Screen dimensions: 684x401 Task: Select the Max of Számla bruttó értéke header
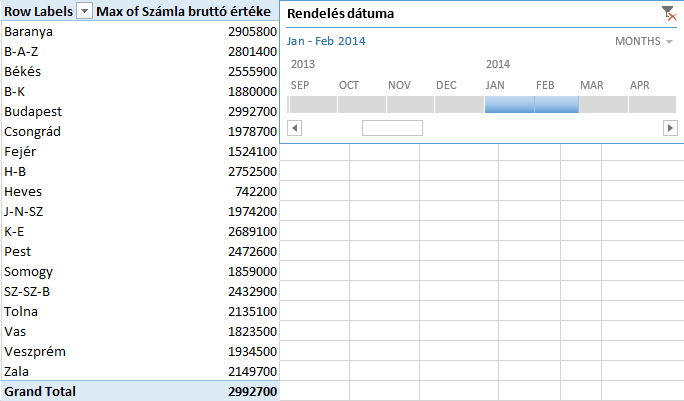coord(183,11)
